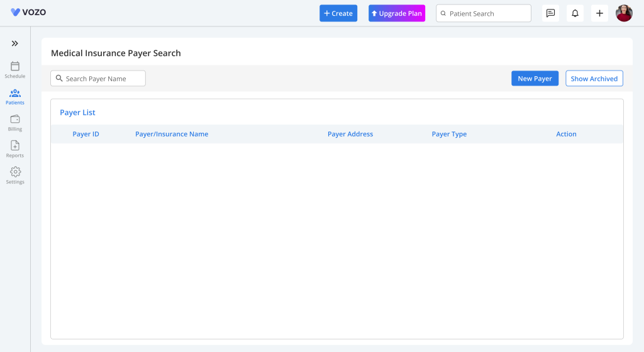The width and height of the screenshot is (644, 352).
Task: Click Medical Insurance Payer Search title
Action: [x=116, y=53]
